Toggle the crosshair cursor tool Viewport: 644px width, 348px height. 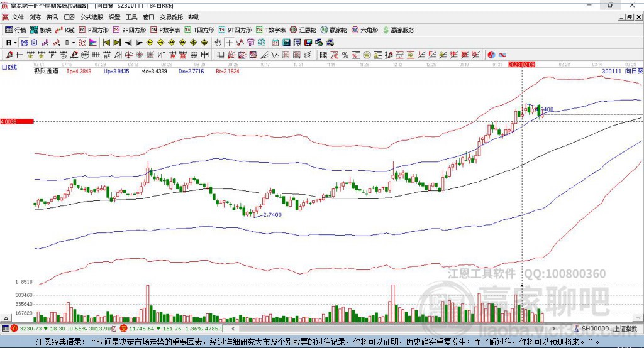pos(230,42)
